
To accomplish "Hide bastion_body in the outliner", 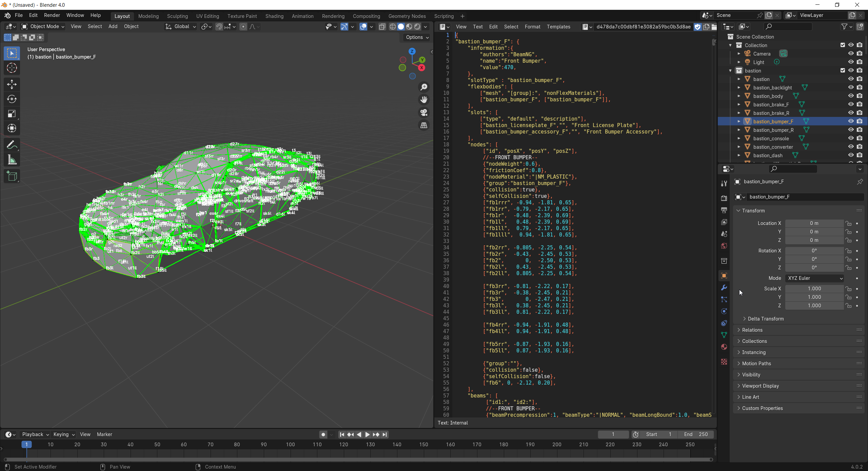I will pos(851,96).
